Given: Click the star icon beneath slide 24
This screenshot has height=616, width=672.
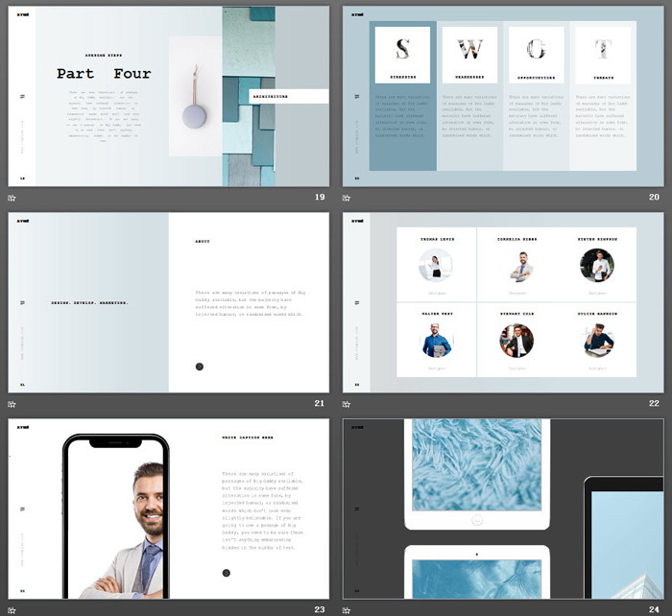Looking at the screenshot, I should click(348, 609).
